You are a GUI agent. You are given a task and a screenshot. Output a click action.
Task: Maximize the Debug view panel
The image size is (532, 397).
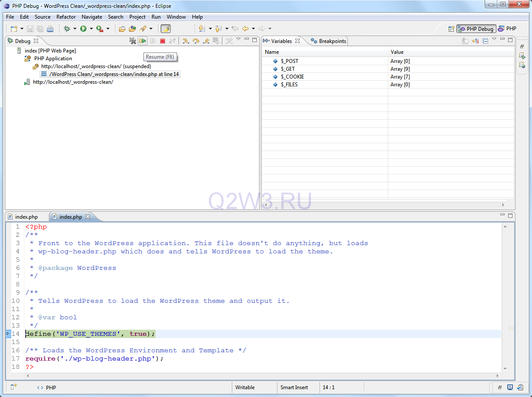pos(254,39)
